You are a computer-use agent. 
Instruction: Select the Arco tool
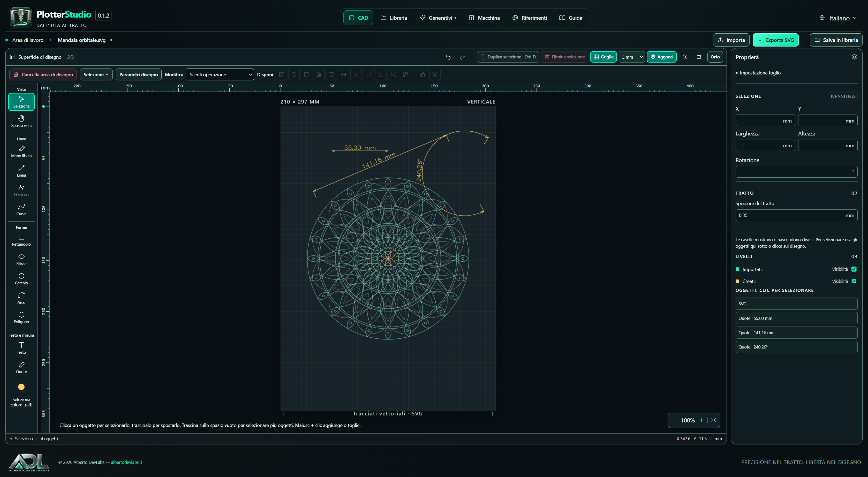21,298
